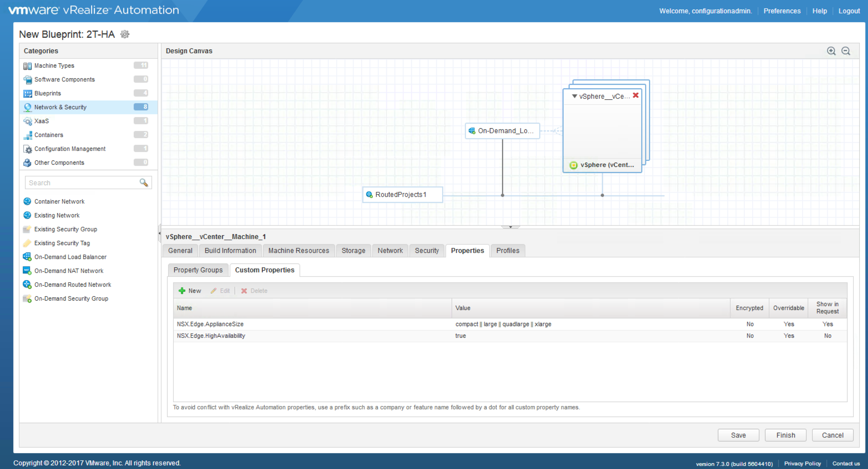Collapse the vSphere__vCe machine triangle

[574, 96]
